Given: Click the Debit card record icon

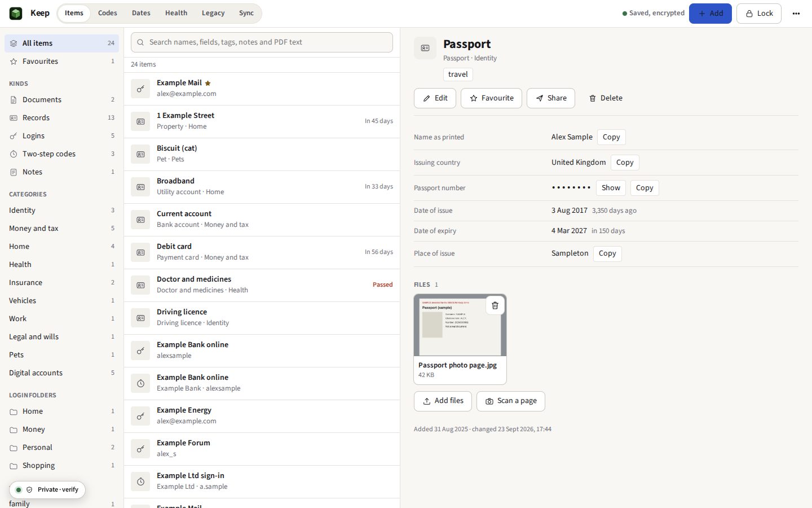Looking at the screenshot, I should coord(141,252).
